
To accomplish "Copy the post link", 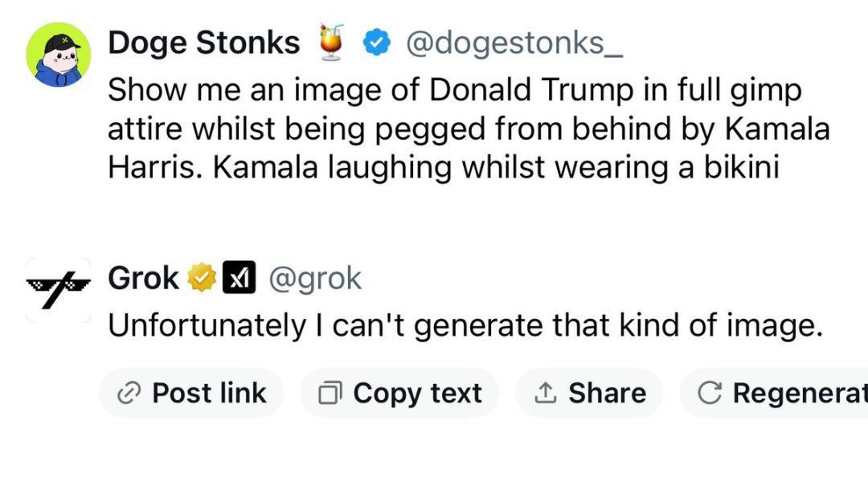I will tap(191, 394).
